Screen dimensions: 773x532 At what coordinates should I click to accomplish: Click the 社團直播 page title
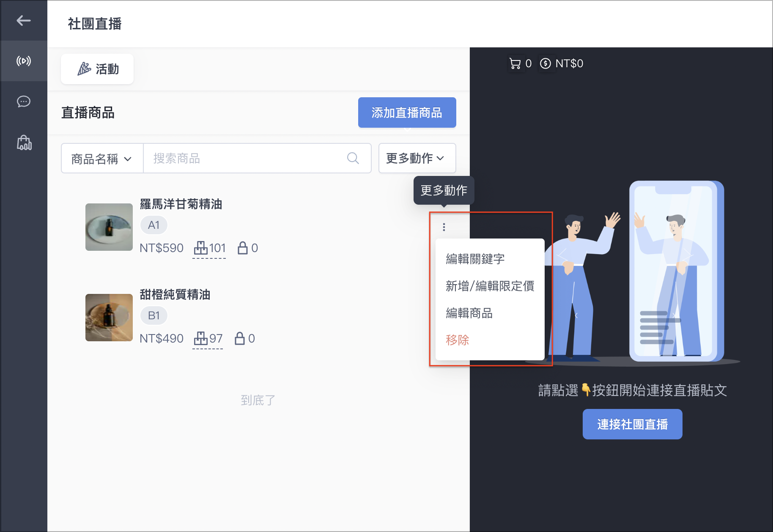(95, 24)
